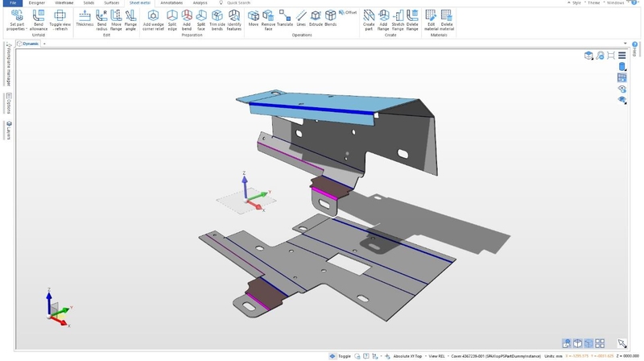Click the Remove face tool
This screenshot has width=644, height=361.
(268, 20)
